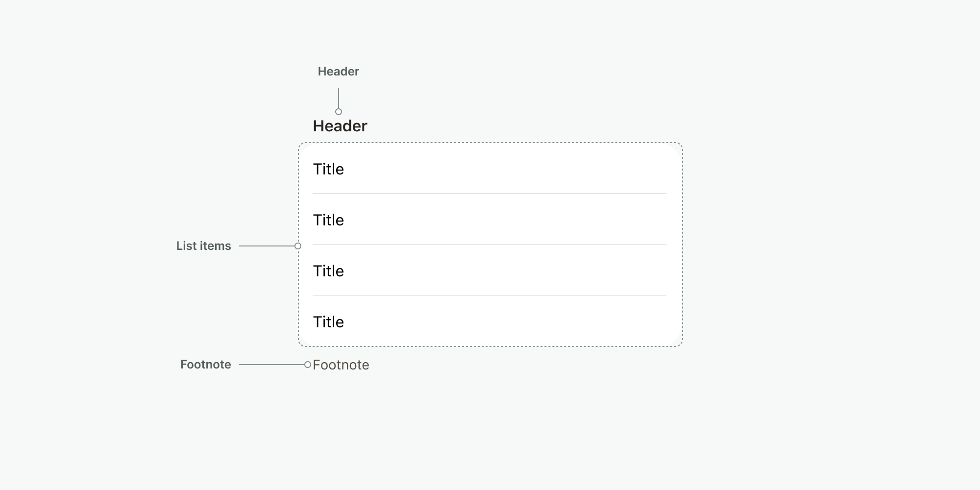
Task: Select the third Title list item
Action: click(x=328, y=271)
